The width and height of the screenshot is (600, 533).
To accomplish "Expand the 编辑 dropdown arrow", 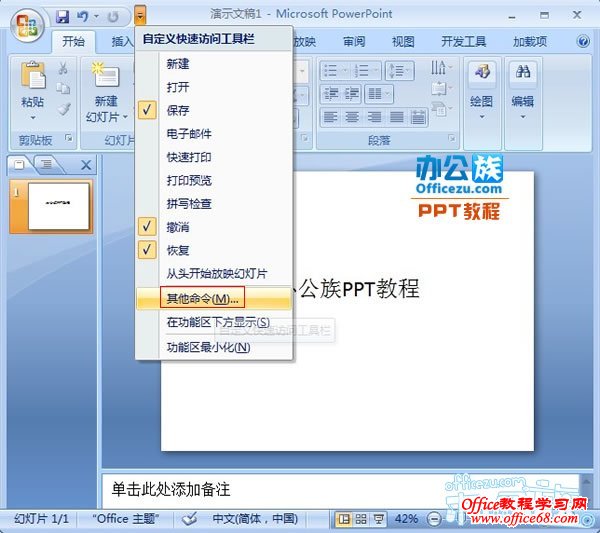I will (523, 117).
